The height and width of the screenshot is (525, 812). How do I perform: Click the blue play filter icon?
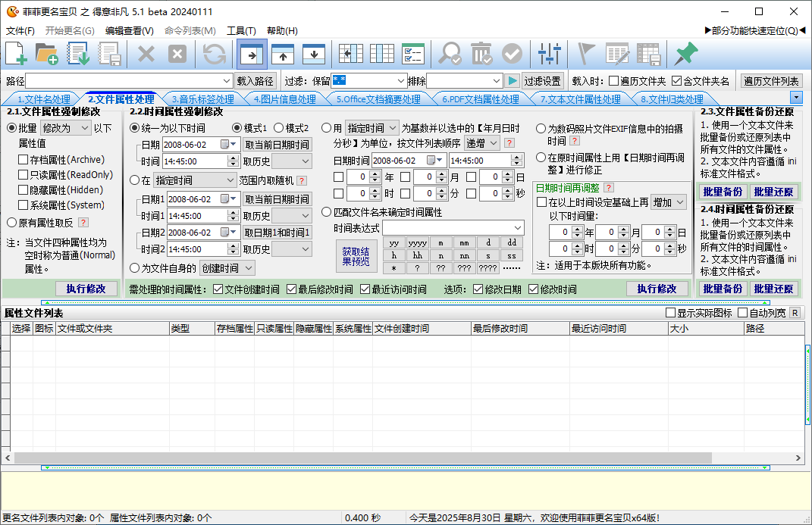point(513,81)
